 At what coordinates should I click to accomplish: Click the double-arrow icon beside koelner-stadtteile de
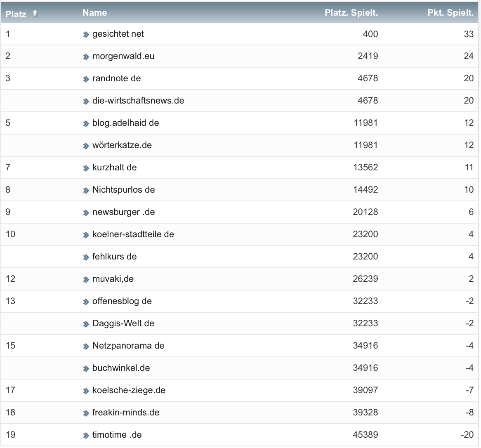pos(86,235)
